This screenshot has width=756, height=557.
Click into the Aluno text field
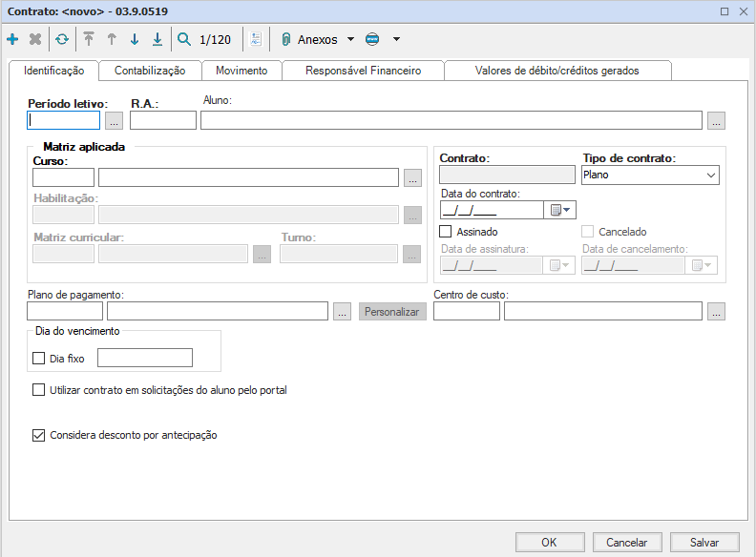point(451,120)
